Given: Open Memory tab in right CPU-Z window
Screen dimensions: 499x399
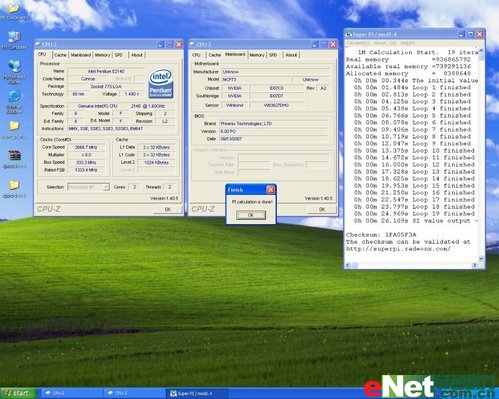Looking at the screenshot, I should click(257, 55).
